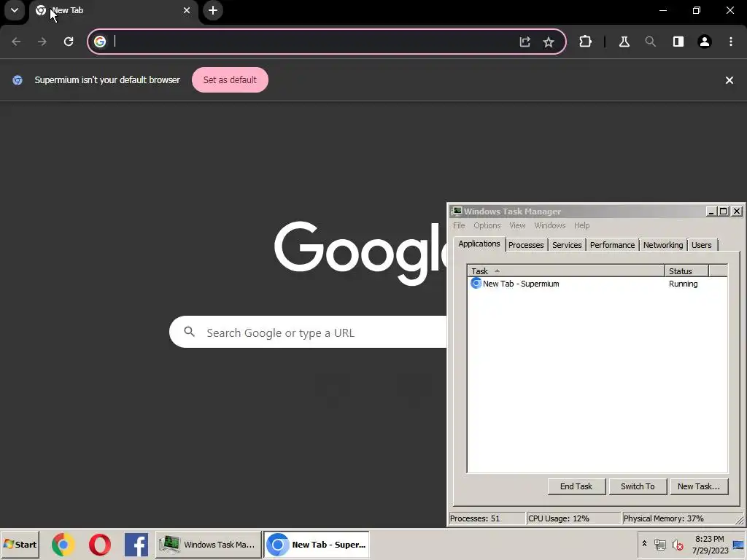
Task: Click the muted volume tray icon
Action: coord(677,544)
